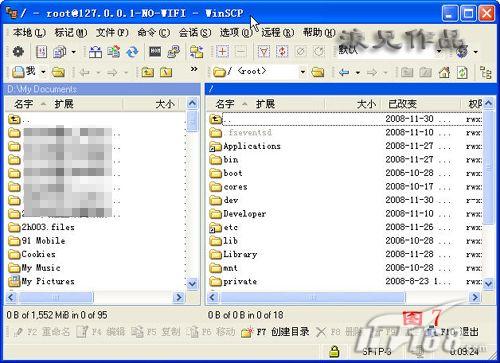500x363 pixels.
Task: Click the local panel open folder icon
Action: pos(58,72)
